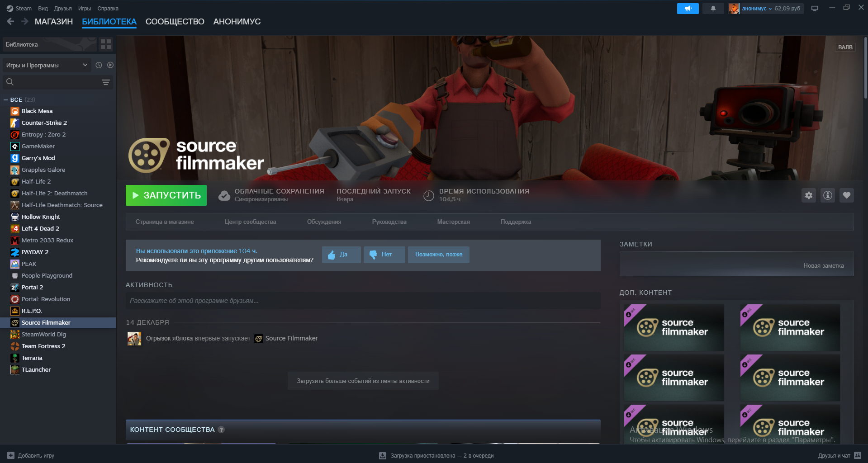Open the friends and chat icon
Image resolution: width=868 pixels, height=463 pixels.
pyautogui.click(x=858, y=456)
